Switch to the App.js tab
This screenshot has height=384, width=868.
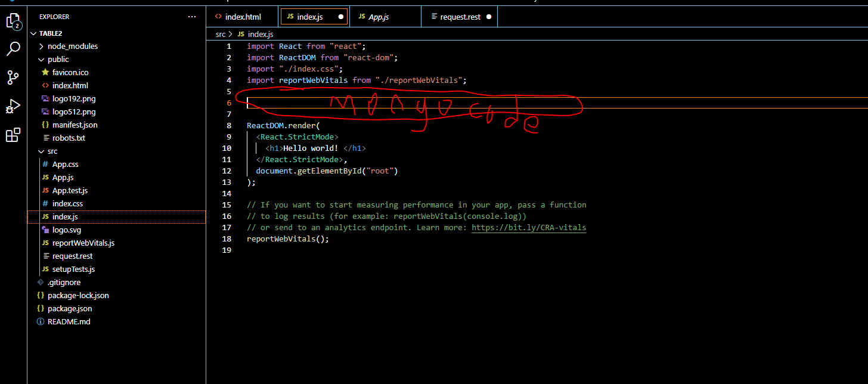(378, 17)
